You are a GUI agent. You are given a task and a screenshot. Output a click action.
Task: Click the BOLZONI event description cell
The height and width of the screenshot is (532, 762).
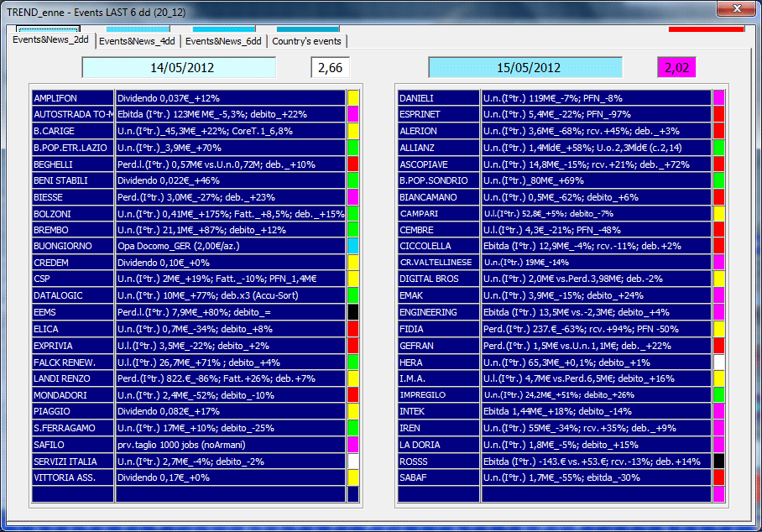point(230,213)
